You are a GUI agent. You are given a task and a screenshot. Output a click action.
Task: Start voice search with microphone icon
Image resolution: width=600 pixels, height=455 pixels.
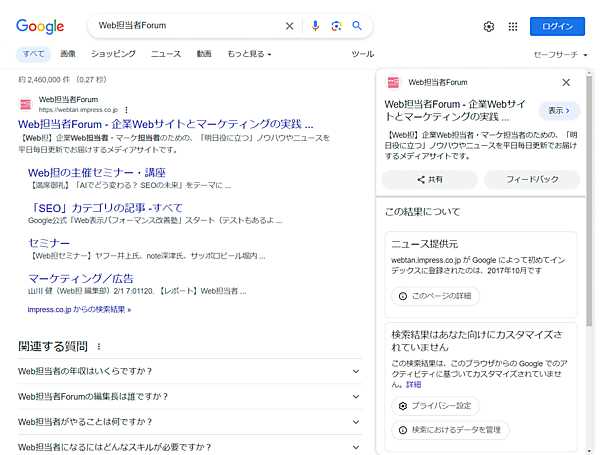tap(316, 26)
